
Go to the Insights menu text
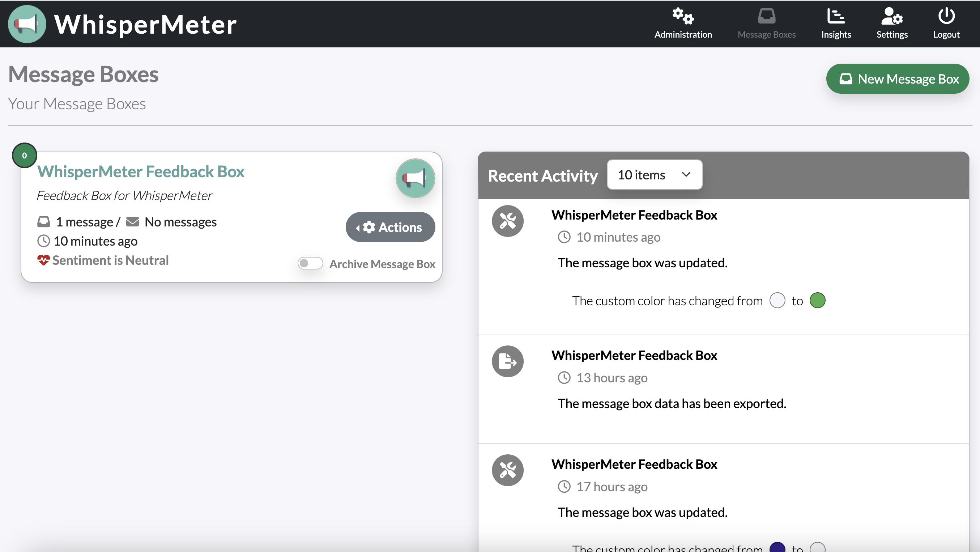point(836,34)
